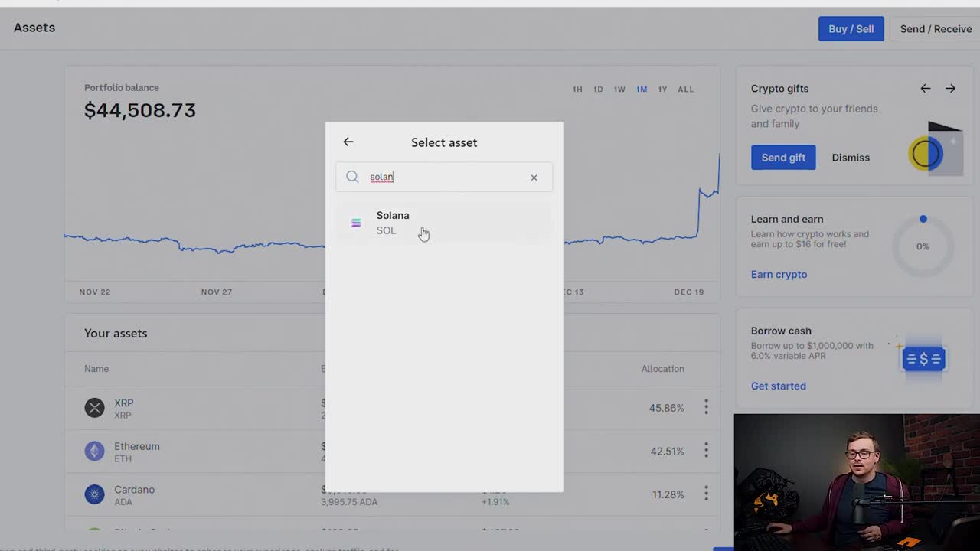
Task: Open the Ethereum asset row
Action: (x=392, y=451)
